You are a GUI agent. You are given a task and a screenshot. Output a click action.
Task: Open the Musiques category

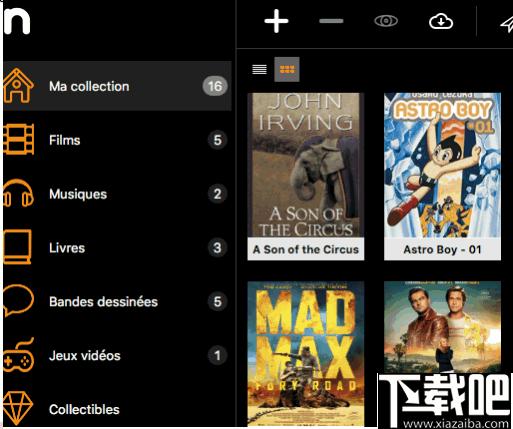(x=117, y=194)
